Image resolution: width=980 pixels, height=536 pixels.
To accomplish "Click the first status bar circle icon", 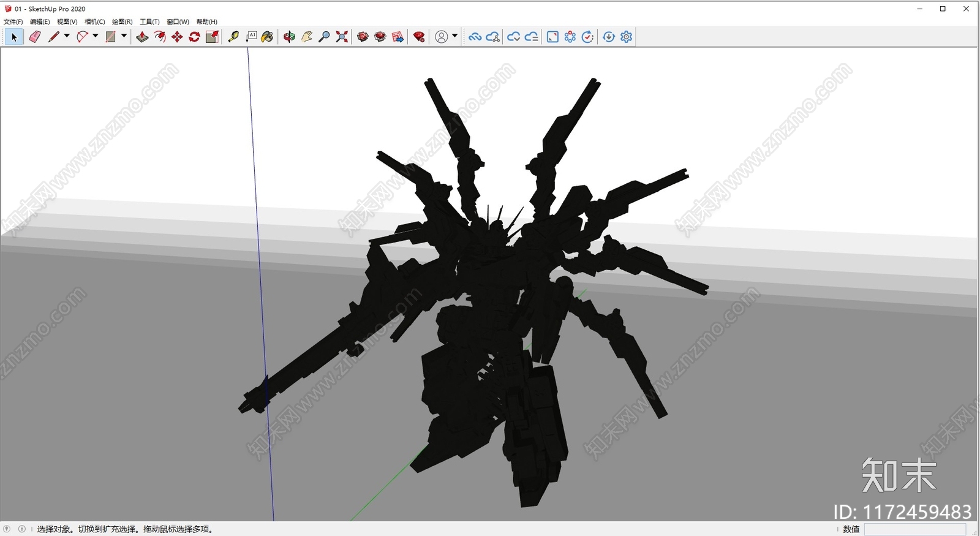I will (7, 529).
